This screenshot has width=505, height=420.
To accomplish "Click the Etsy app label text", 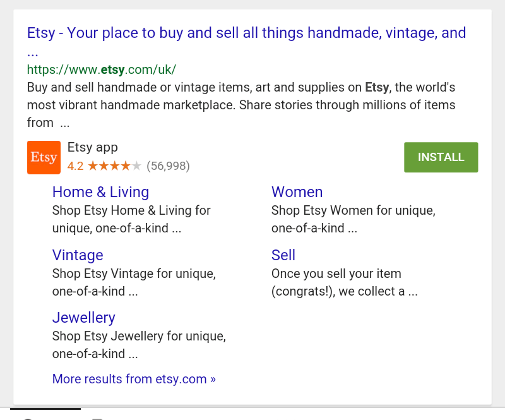I will [x=92, y=147].
